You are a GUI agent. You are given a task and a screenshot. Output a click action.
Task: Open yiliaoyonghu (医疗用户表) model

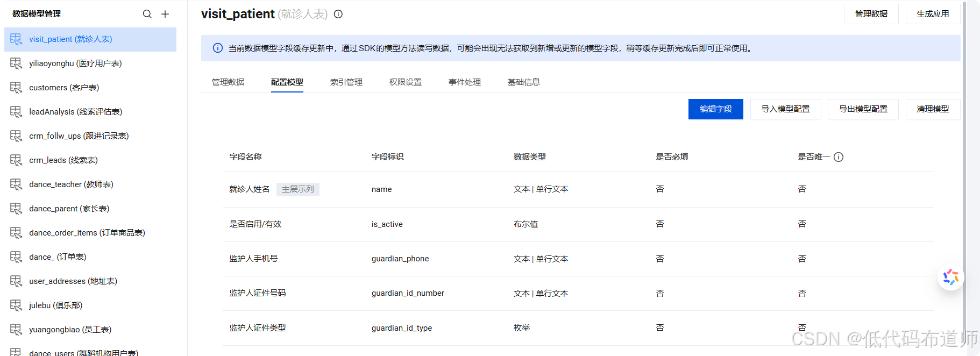tap(90, 63)
